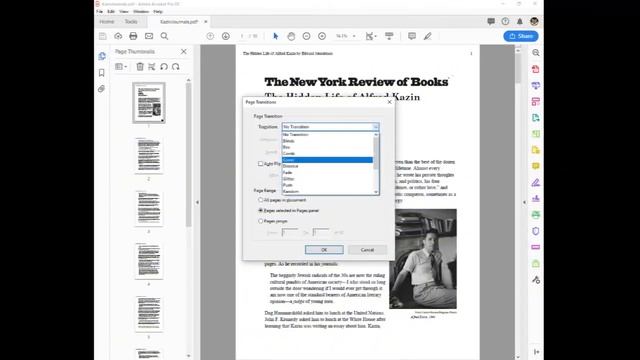Delete selected page with trash icon
The image size is (640, 360).
tap(140, 67)
